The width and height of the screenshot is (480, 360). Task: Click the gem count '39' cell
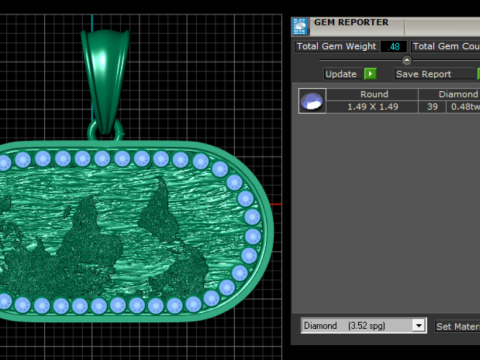432,107
